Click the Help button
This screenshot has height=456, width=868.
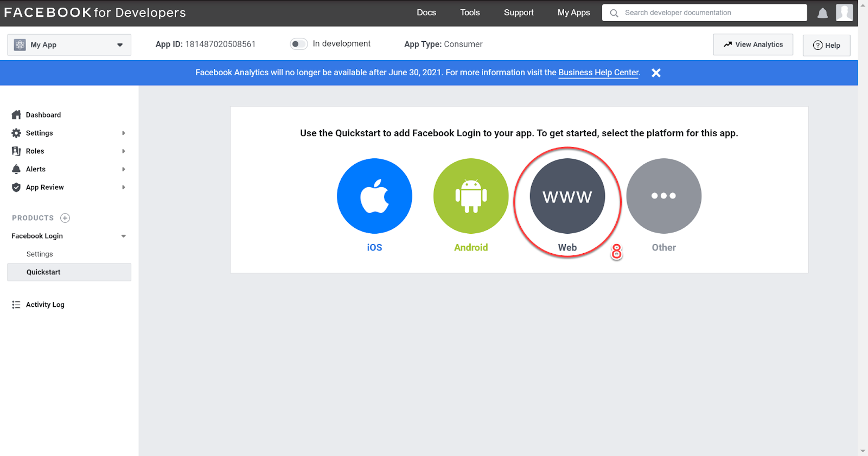(x=826, y=45)
